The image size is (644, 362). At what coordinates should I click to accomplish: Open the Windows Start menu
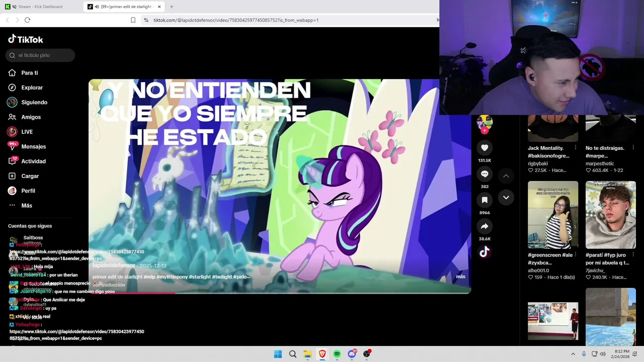pyautogui.click(x=278, y=354)
